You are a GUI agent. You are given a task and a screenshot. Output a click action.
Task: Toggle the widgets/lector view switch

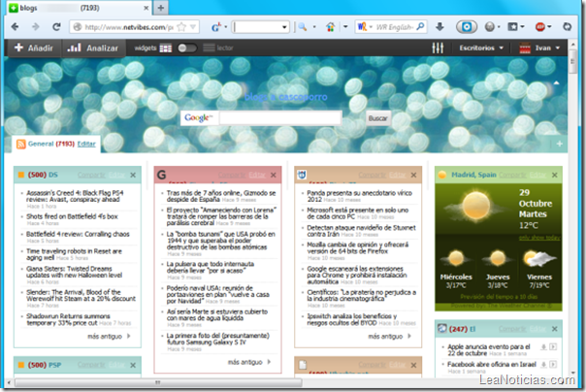186,48
